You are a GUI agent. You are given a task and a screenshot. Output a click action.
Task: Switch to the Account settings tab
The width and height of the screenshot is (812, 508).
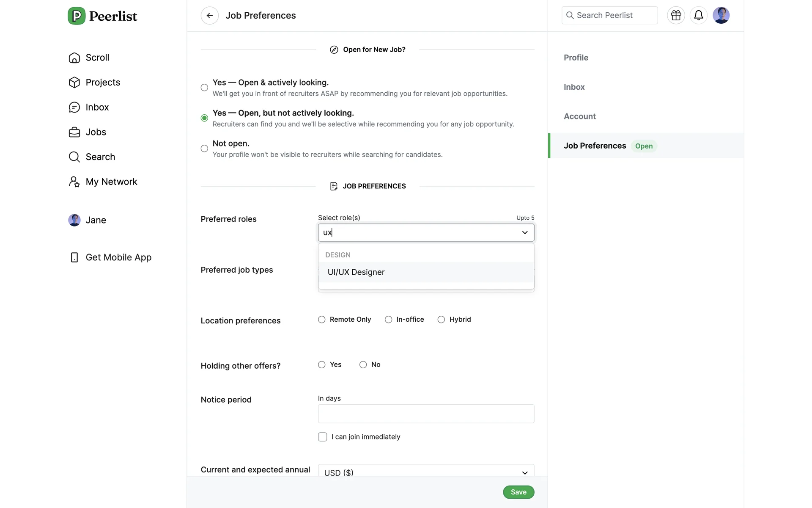(579, 116)
